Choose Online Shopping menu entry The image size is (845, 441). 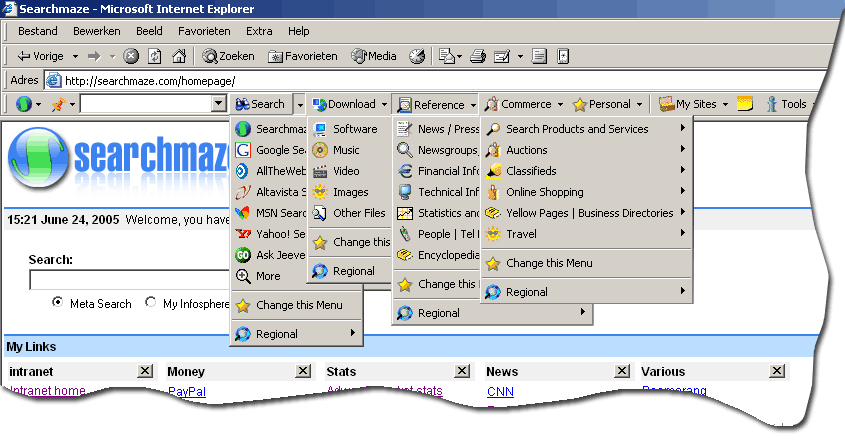(587, 192)
